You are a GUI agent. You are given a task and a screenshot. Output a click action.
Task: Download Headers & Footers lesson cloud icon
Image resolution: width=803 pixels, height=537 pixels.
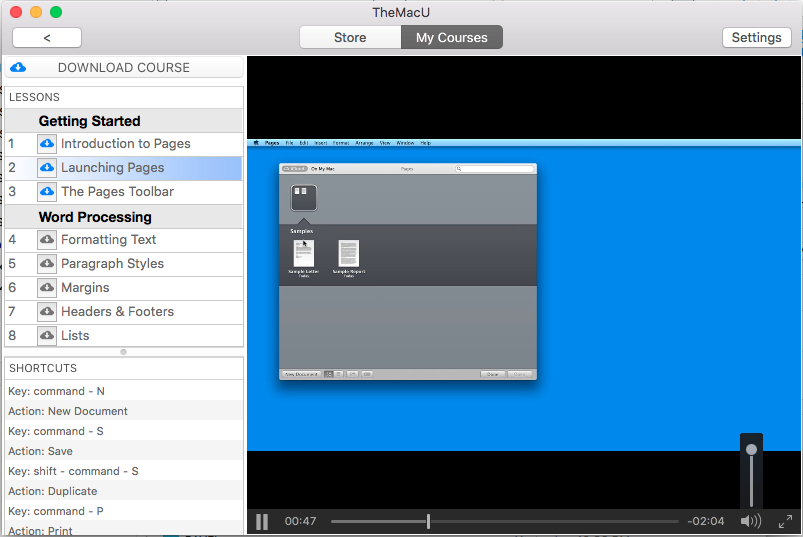coord(47,312)
